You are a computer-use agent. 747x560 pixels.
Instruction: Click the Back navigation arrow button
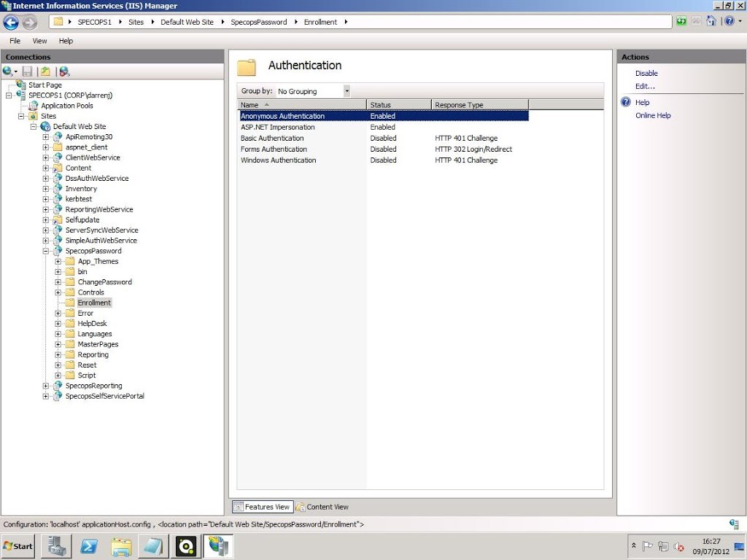11,22
